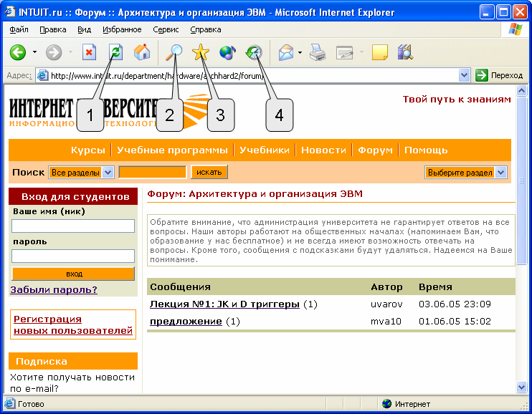
Task: Focus the orange Поиск text field
Action: (153, 172)
